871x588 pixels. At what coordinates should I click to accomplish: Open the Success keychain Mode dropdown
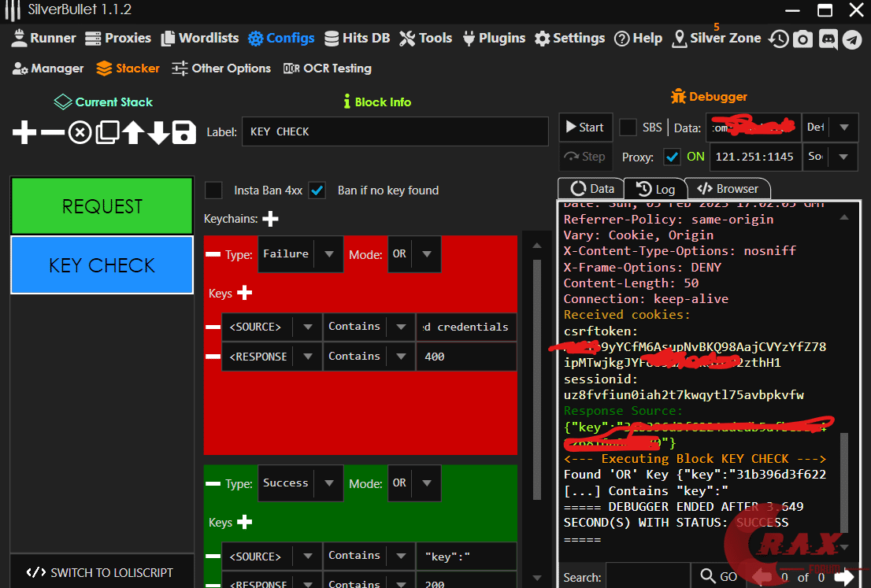(x=426, y=483)
